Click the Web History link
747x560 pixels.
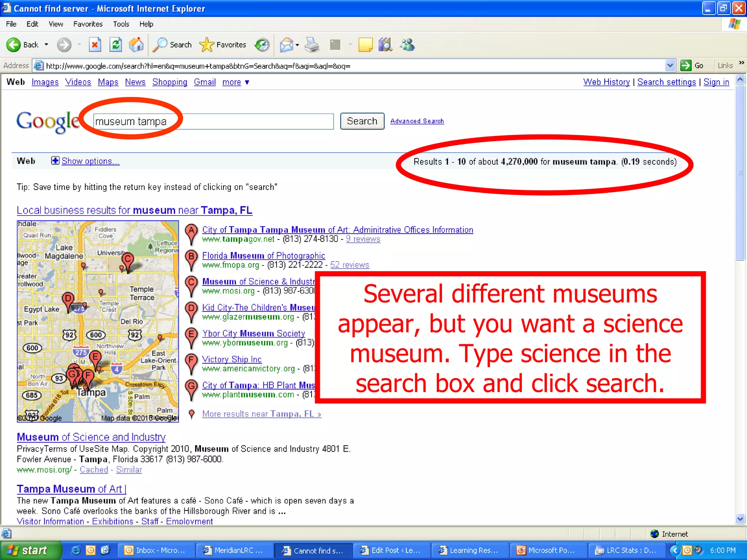(x=606, y=82)
